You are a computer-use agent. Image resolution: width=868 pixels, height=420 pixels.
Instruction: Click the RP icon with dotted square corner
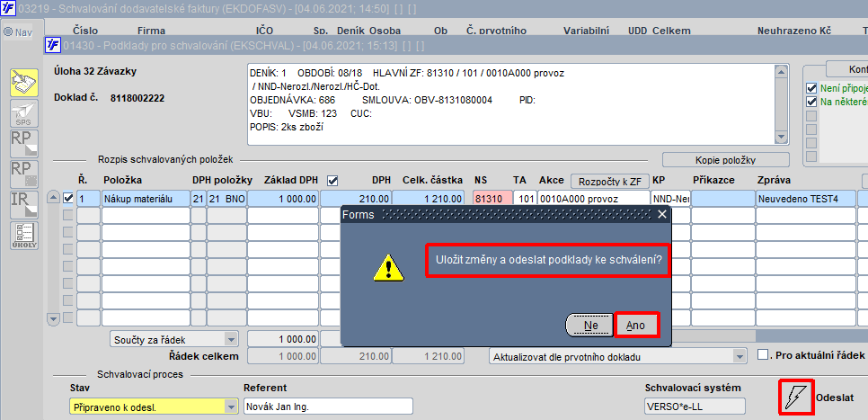[x=24, y=174]
